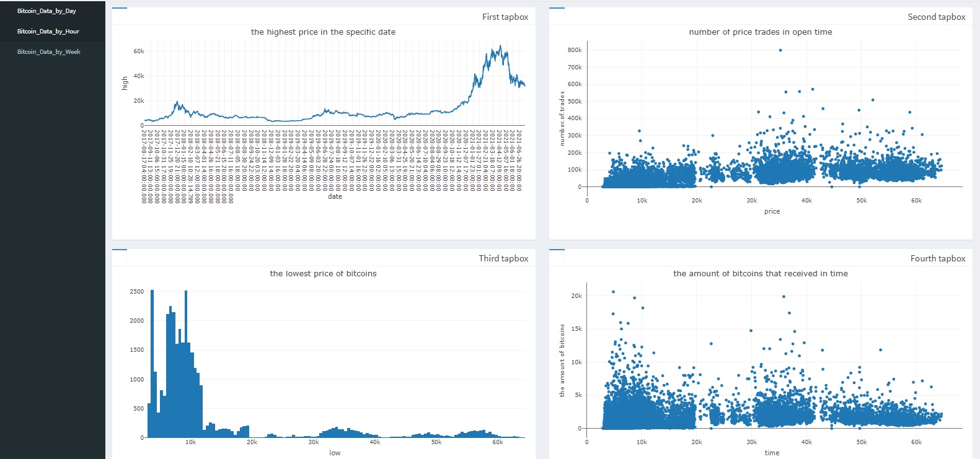Screen dimensions: 980x459
Task: Select the Bitcoin_Data_by_Hour sidebar item
Action: (48, 32)
